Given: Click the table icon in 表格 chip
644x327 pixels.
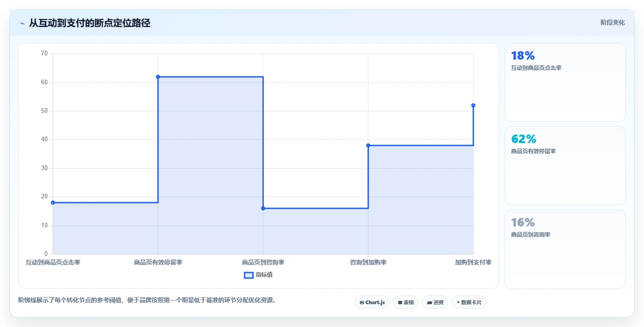Looking at the screenshot, I should point(400,303).
